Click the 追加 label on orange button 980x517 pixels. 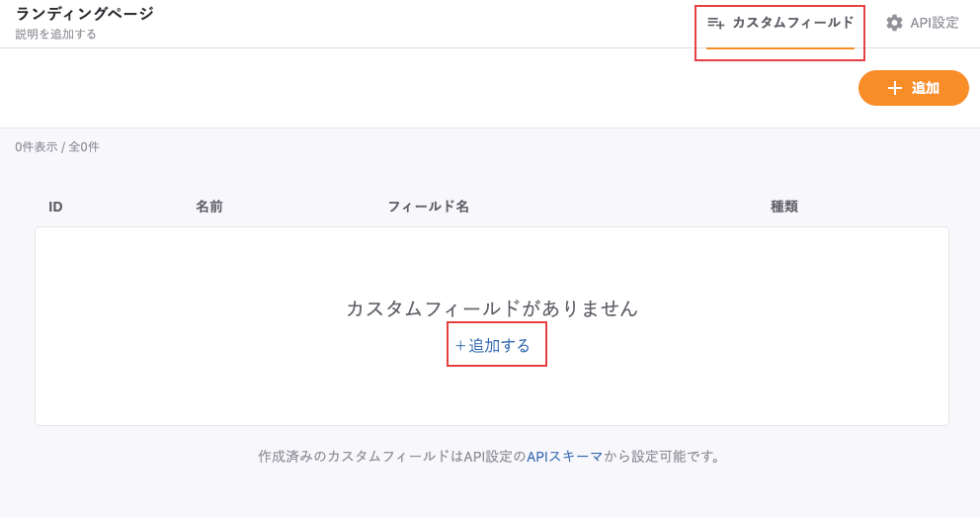click(926, 88)
